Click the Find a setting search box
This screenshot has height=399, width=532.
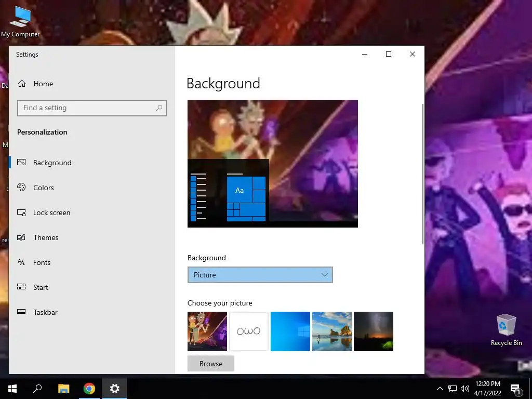[91, 108]
